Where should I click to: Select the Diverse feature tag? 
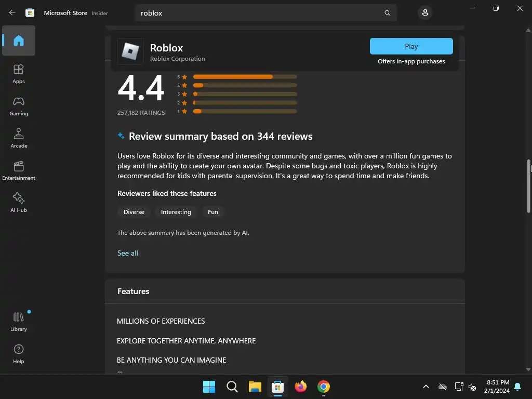point(134,212)
